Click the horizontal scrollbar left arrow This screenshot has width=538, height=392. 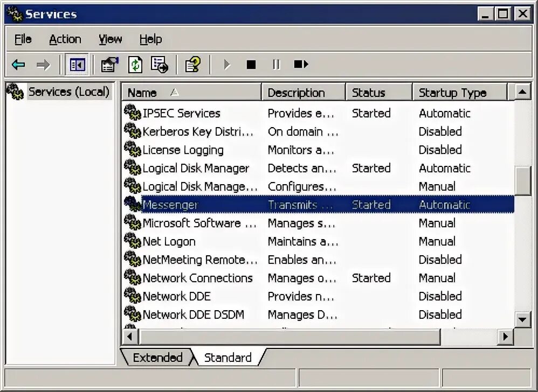coord(130,337)
